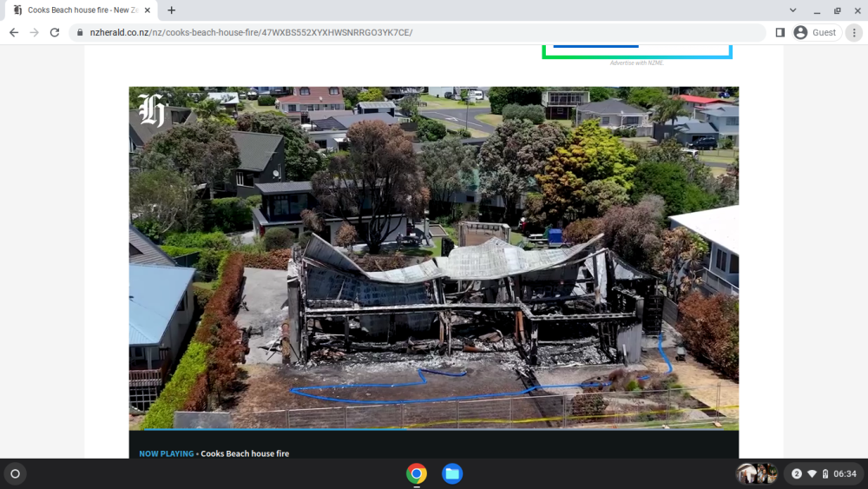Screen dimensions: 868x489
Task: Seek on the video progress bar
Action: (434, 429)
